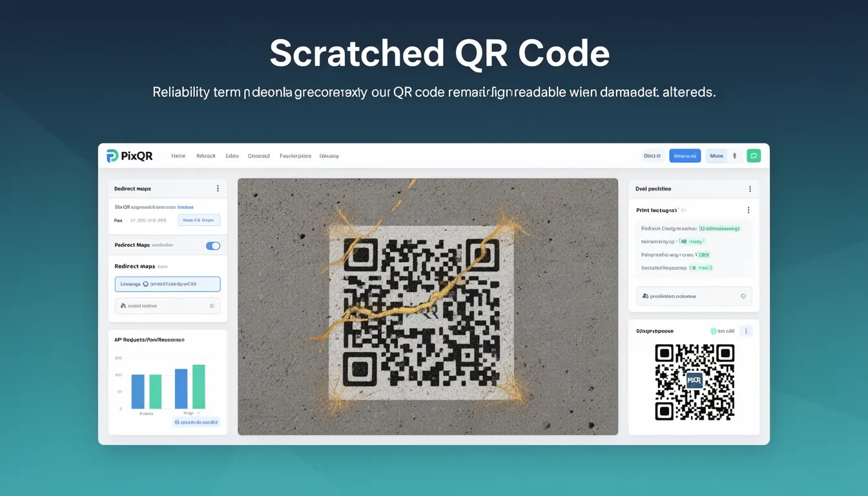Open the three-dot menu in the clean QR code card
Image resolution: width=868 pixels, height=496 pixels.
click(746, 331)
